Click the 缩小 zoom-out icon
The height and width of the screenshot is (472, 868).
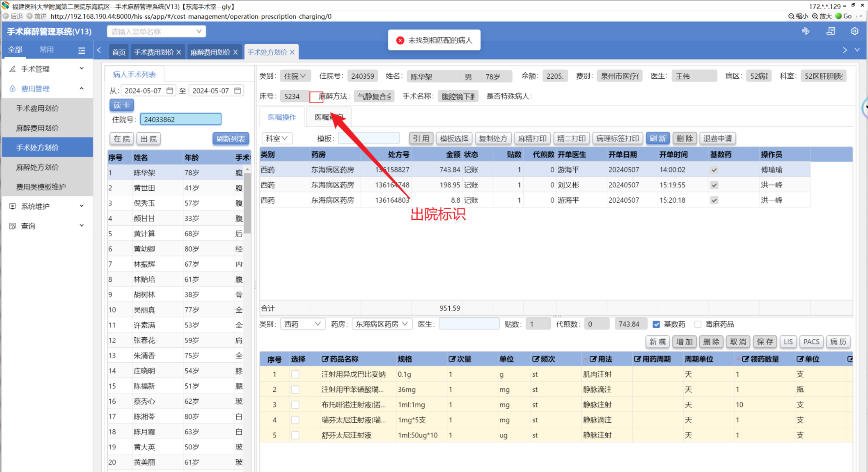pos(791,16)
